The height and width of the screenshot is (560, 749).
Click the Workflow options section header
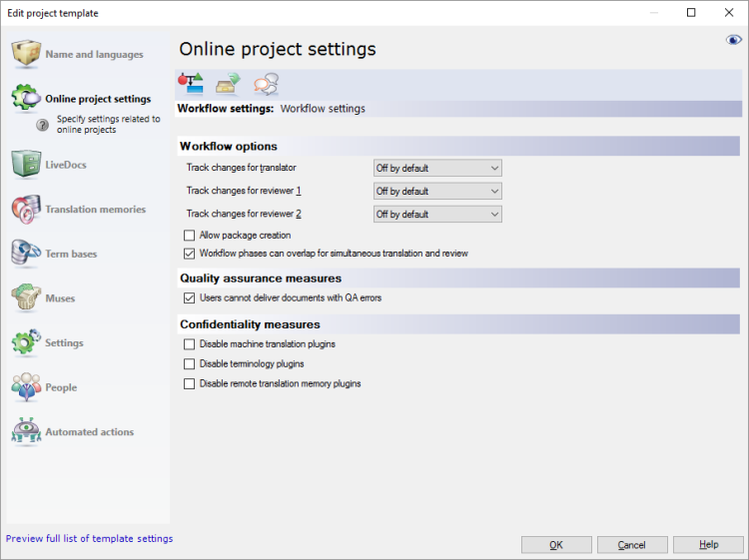pos(458,146)
